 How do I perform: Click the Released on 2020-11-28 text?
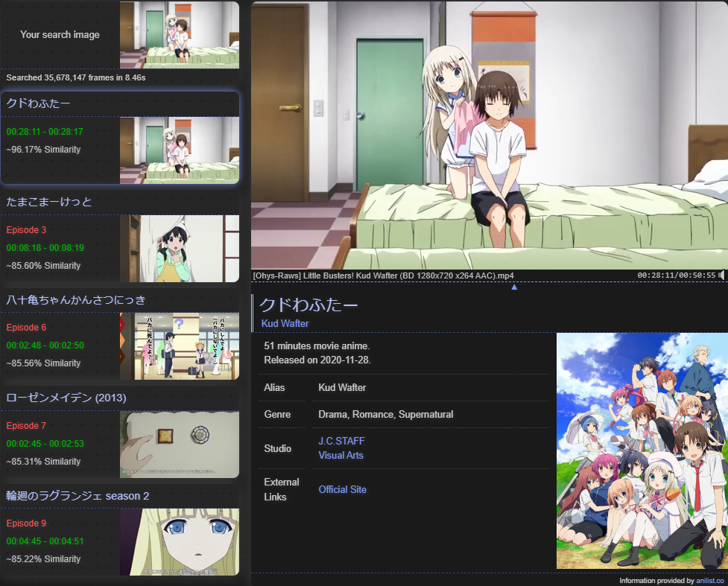(317, 360)
